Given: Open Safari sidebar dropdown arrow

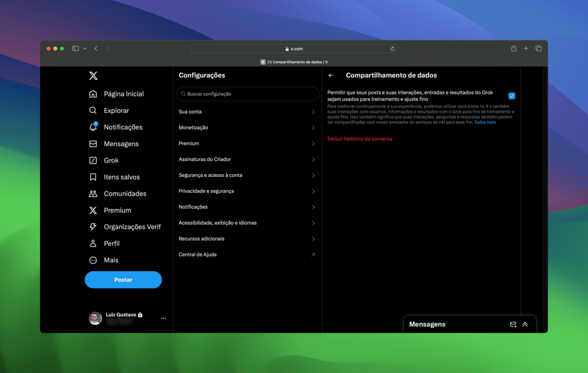Looking at the screenshot, I should [84, 48].
